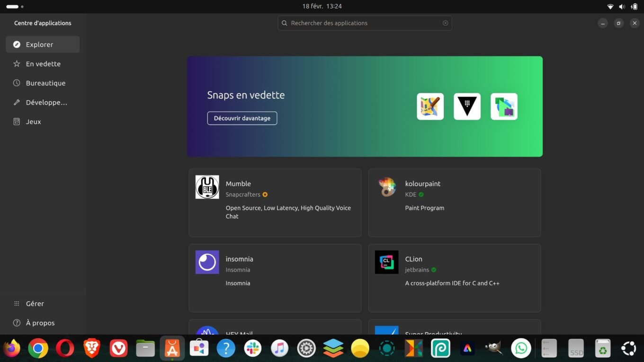Open the insomnia app card
644x362 pixels.
point(275,278)
